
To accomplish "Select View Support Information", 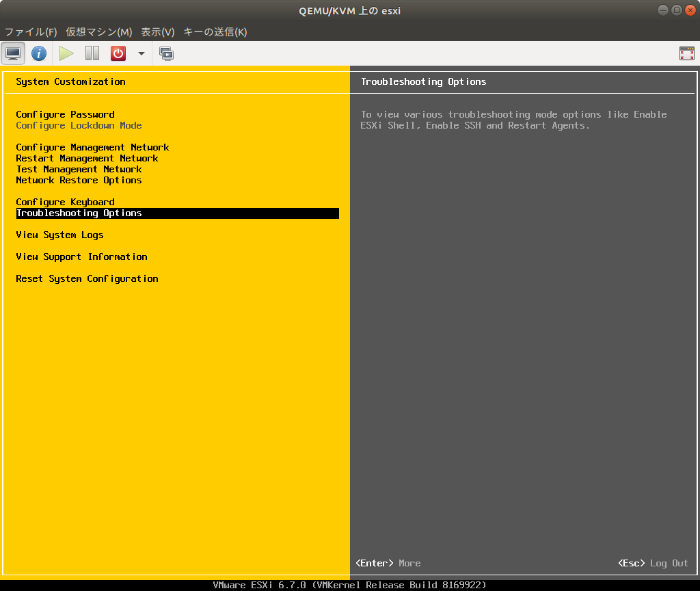I will [x=82, y=257].
